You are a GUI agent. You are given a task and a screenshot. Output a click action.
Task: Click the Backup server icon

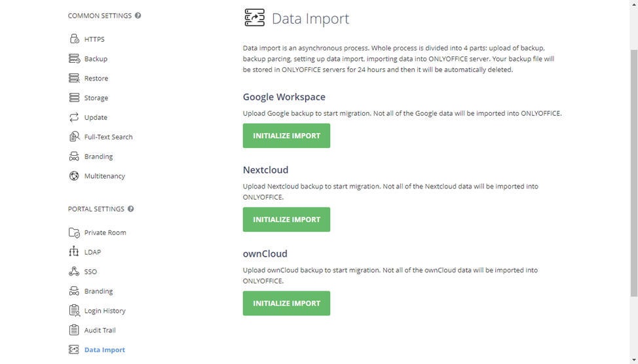pyautogui.click(x=74, y=58)
